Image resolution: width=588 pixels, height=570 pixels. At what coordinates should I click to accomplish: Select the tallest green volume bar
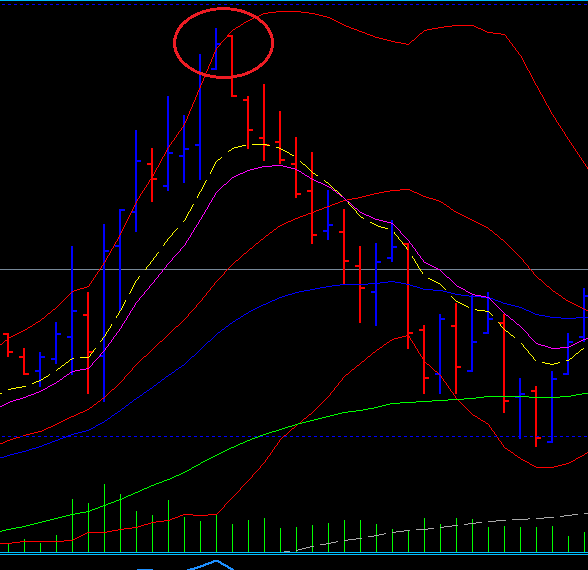point(104,518)
